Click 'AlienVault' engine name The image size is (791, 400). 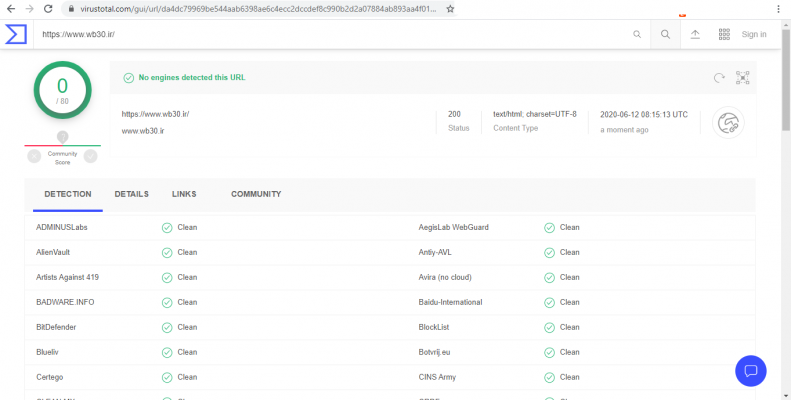[53, 252]
